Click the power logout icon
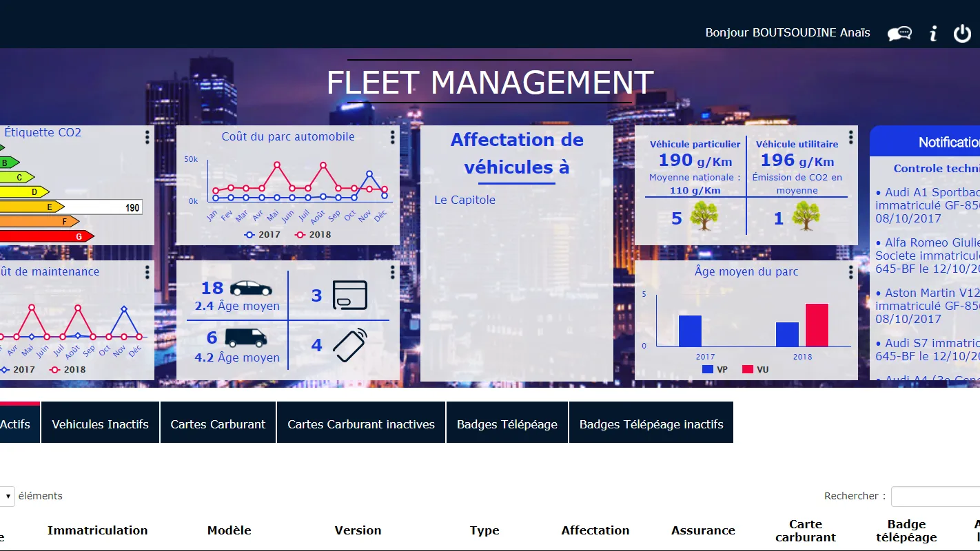Image resolution: width=980 pixels, height=551 pixels. click(x=962, y=33)
